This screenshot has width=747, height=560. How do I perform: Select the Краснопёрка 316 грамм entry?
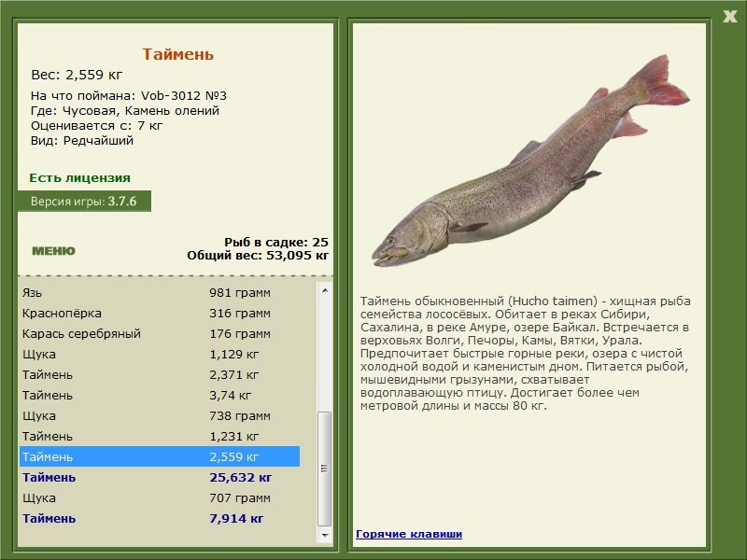tap(160, 314)
